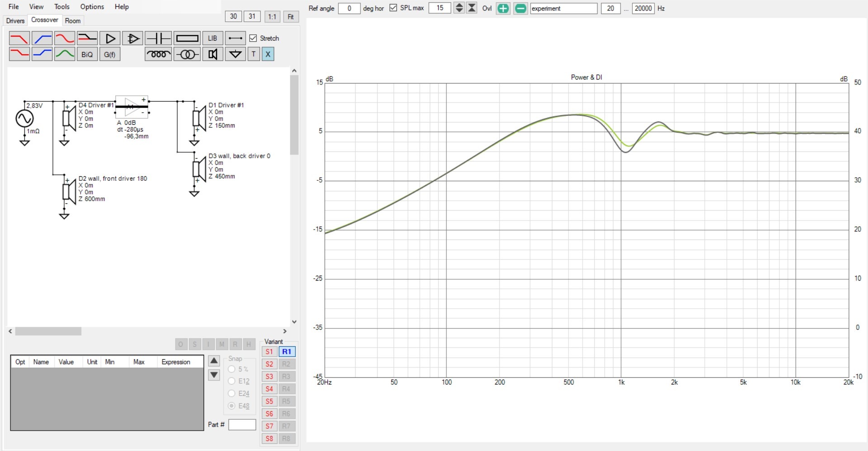868x451 pixels.
Task: Move part down with down arrow
Action: 214,375
